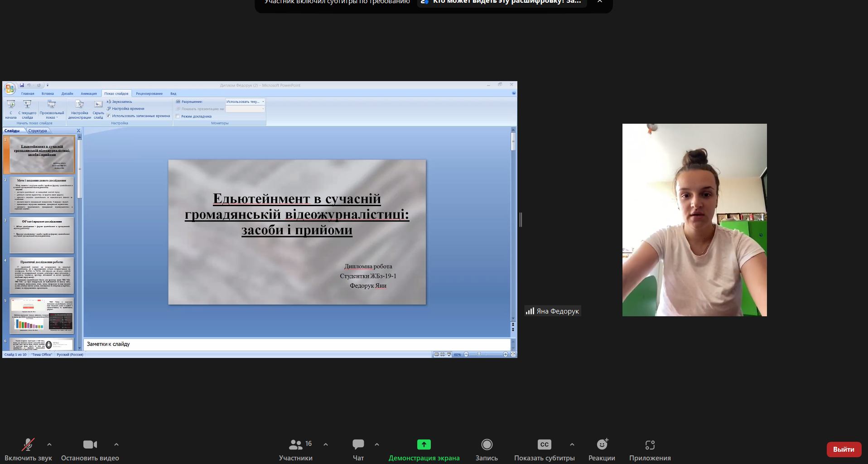Open the Вставка ribbon tab
Viewport: 868px width, 464px height.
48,93
